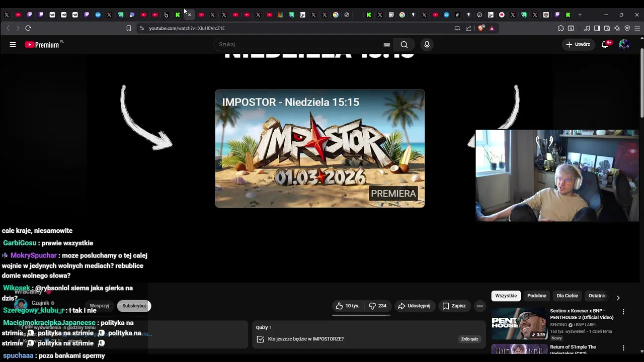Start voice search with microphone
Viewport: 644px width, 362px height.
[x=427, y=44]
